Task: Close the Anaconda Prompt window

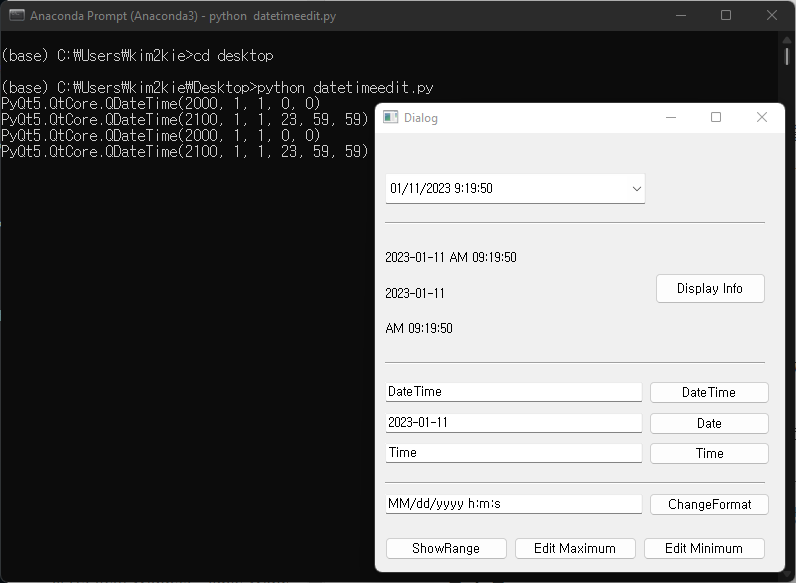Action: 772,16
